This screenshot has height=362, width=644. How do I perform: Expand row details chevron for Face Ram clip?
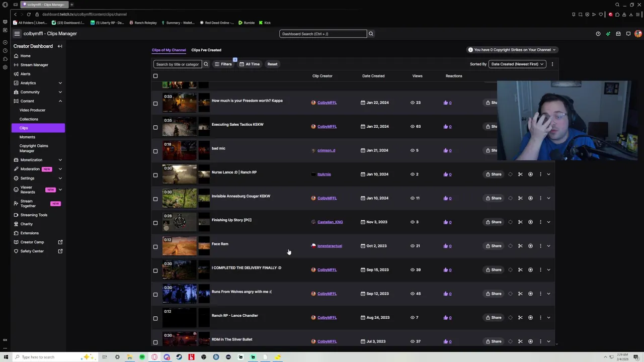point(548,246)
